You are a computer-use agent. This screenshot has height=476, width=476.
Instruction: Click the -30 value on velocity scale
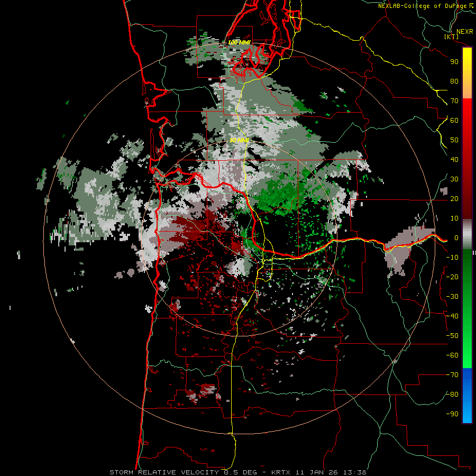pyautogui.click(x=453, y=297)
